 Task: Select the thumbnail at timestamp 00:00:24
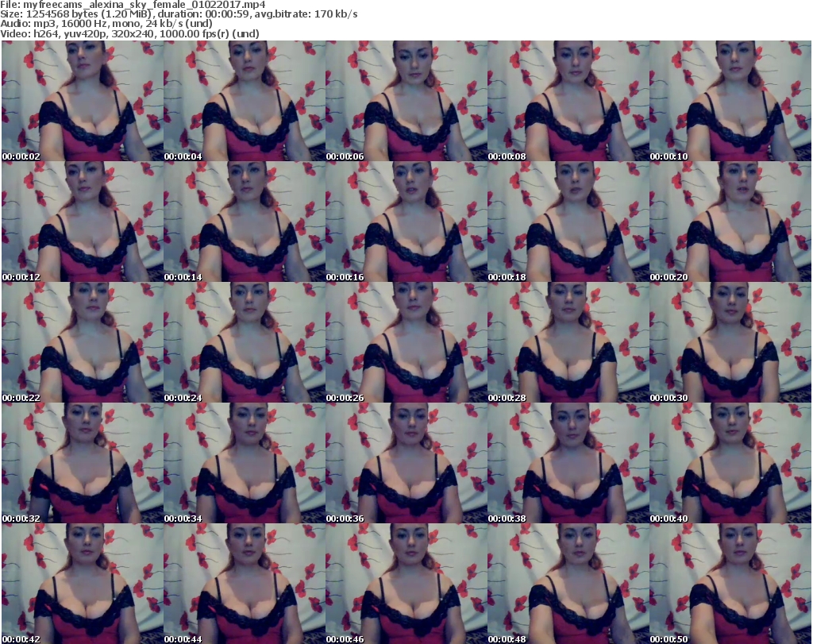pyautogui.click(x=245, y=342)
